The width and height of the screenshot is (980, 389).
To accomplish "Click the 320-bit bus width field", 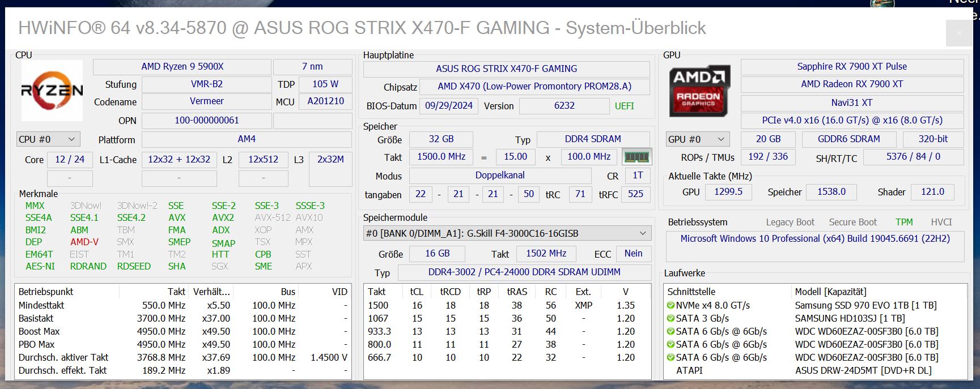I will 933,139.
